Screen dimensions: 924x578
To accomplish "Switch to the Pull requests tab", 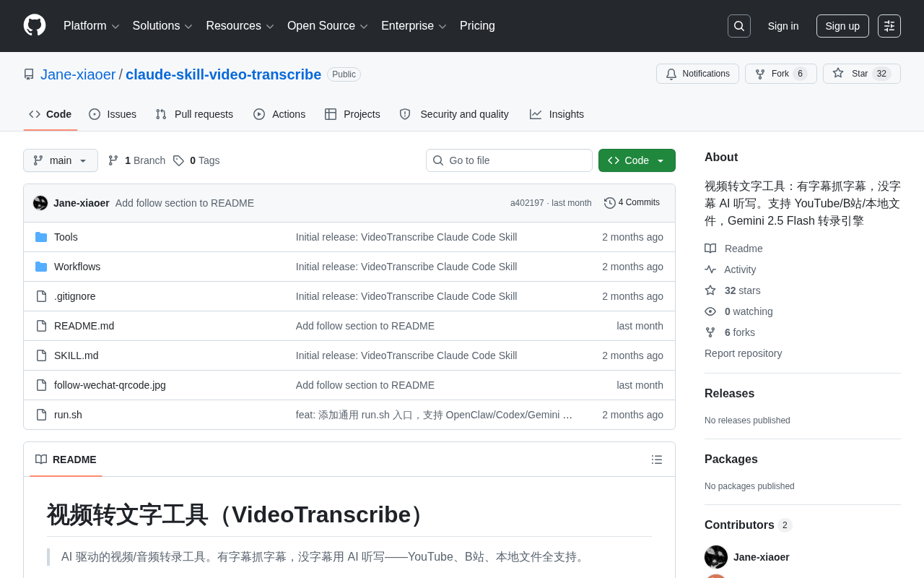I will pyautogui.click(x=194, y=114).
